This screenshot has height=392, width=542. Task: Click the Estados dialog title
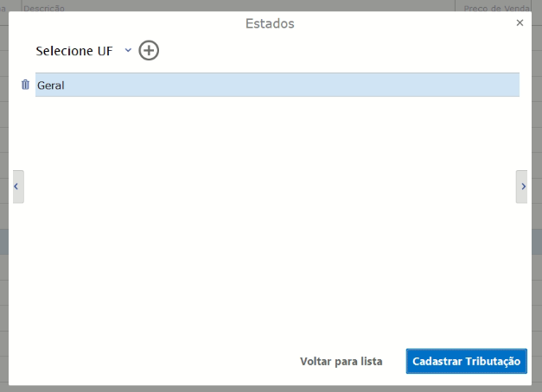270,23
